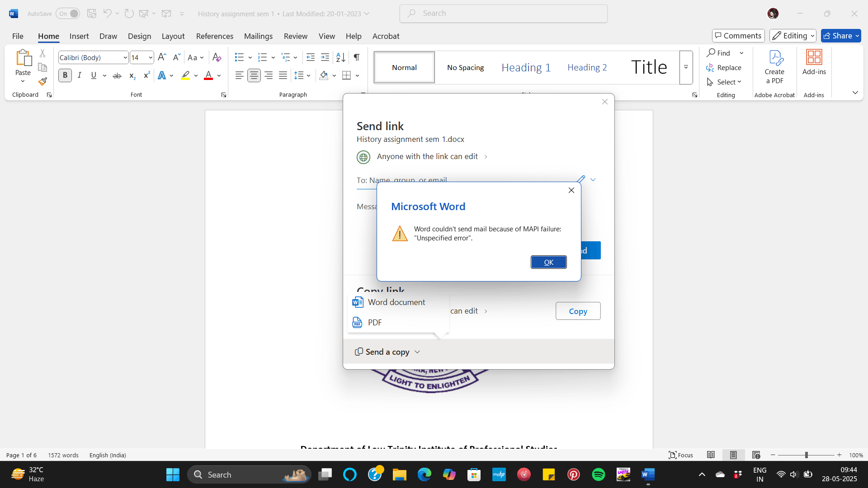Click the Sort icon in Paragraph group

(x=340, y=57)
